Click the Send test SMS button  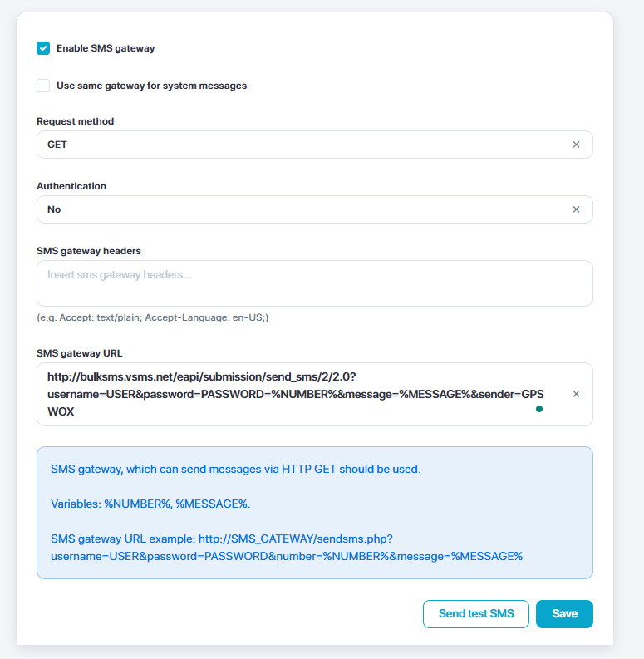point(476,614)
